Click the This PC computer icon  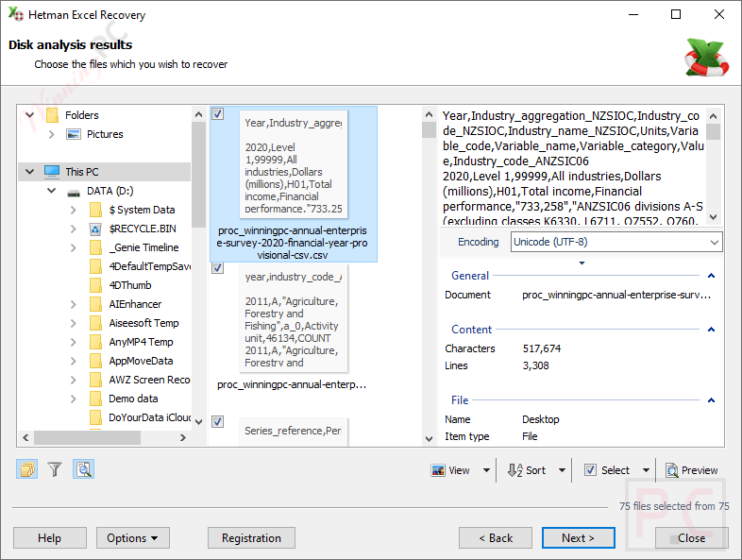point(52,171)
